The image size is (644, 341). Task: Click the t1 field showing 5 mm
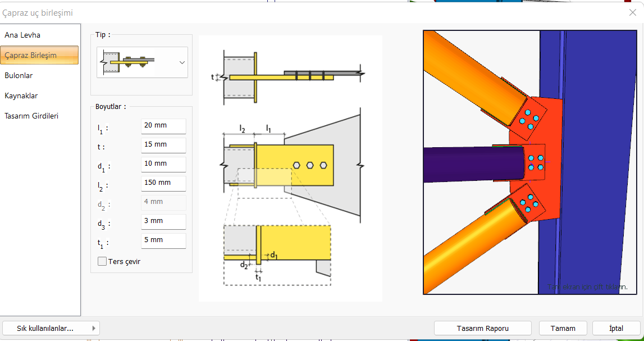pos(163,240)
